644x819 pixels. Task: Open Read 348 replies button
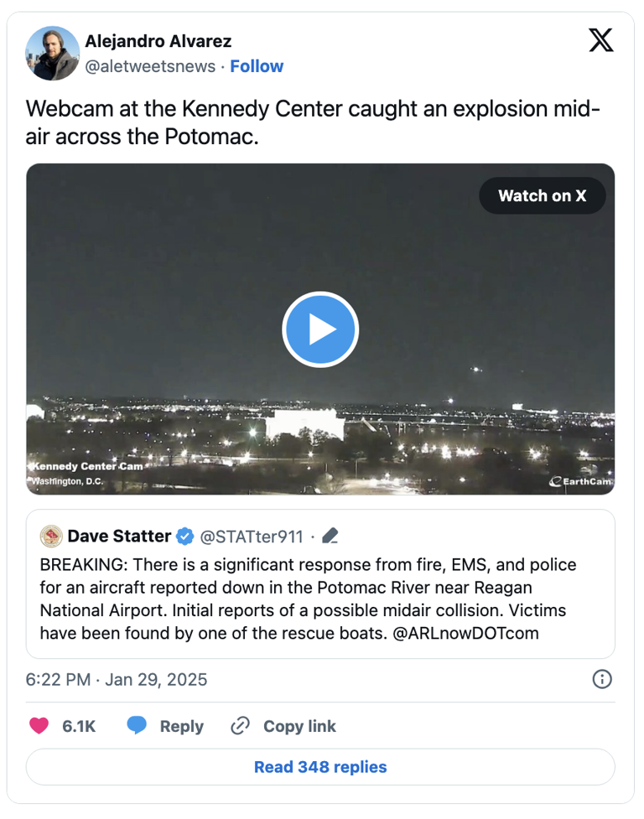tap(320, 767)
